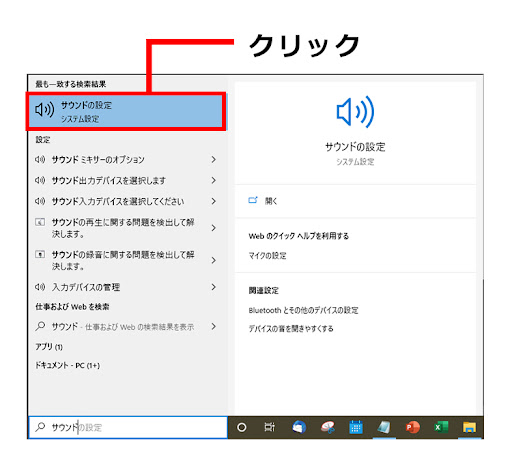Screen dimensions: 512x462
Task: Expand arrow for サウンド出力デバイスを選択します
Action: point(214,180)
